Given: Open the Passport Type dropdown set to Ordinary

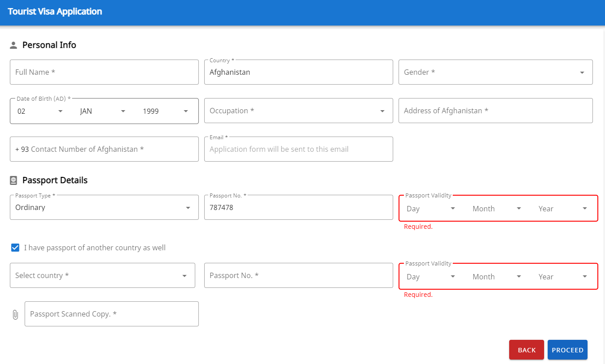Looking at the screenshot, I should [x=104, y=207].
